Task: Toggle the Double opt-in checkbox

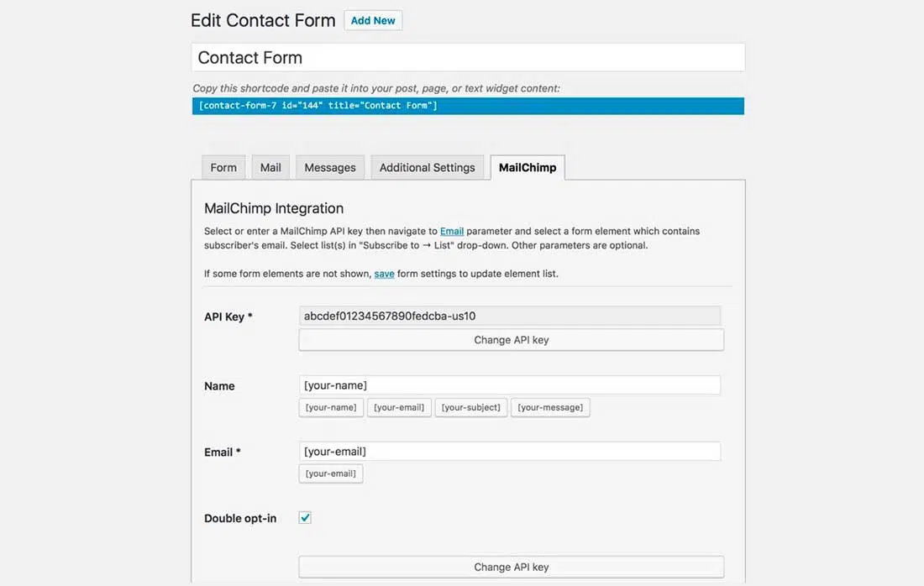Action: pyautogui.click(x=305, y=518)
